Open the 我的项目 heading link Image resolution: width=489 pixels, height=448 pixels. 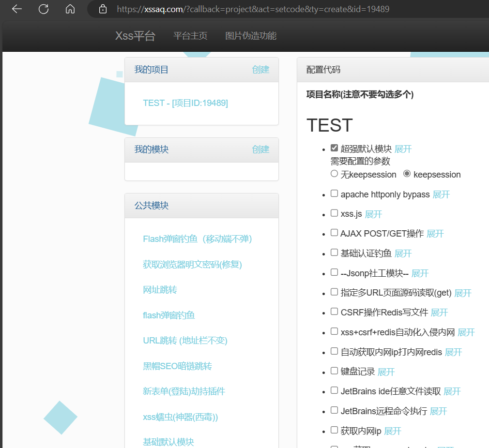151,70
